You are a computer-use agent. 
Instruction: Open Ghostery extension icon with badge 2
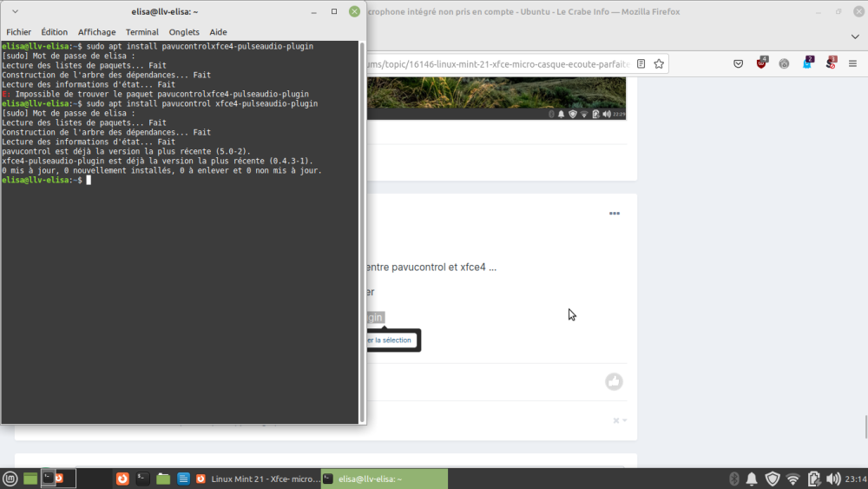point(807,63)
